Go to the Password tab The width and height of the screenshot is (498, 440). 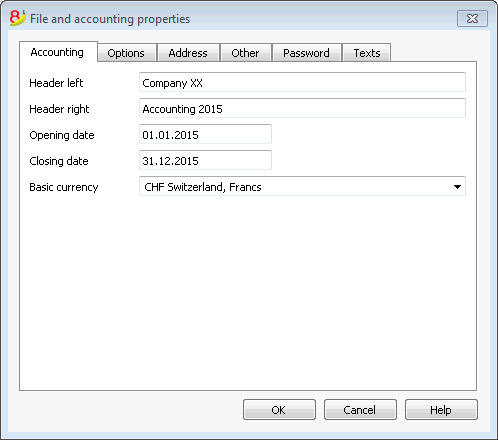(x=307, y=53)
